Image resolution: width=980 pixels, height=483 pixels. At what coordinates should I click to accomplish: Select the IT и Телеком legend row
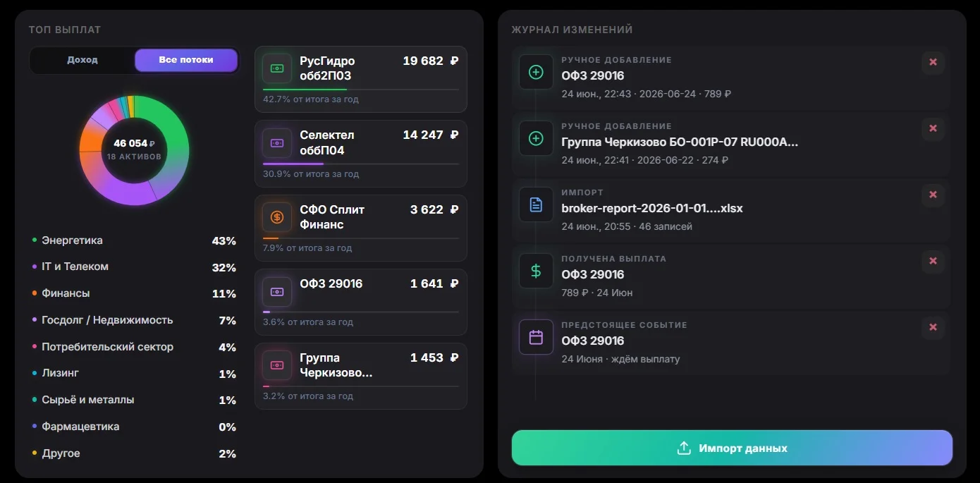[134, 267]
